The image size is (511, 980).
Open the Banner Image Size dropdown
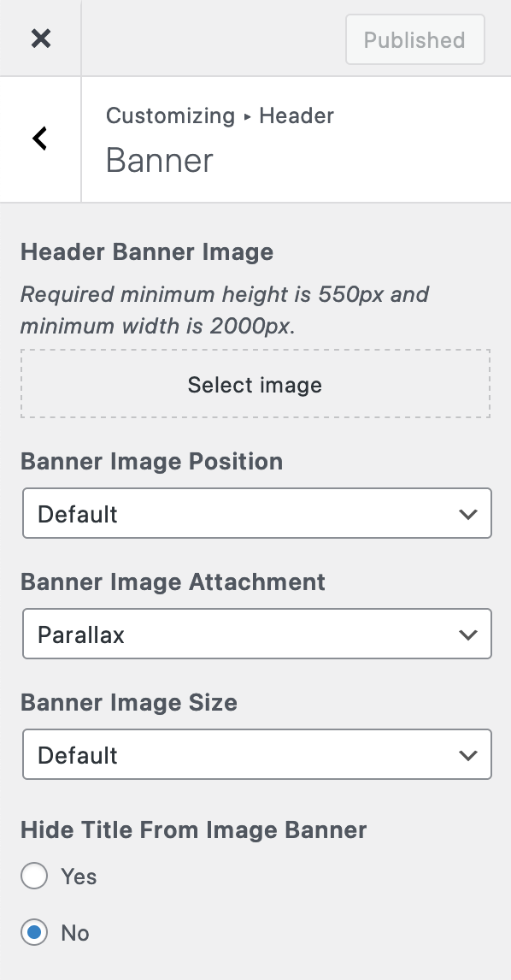(x=256, y=754)
